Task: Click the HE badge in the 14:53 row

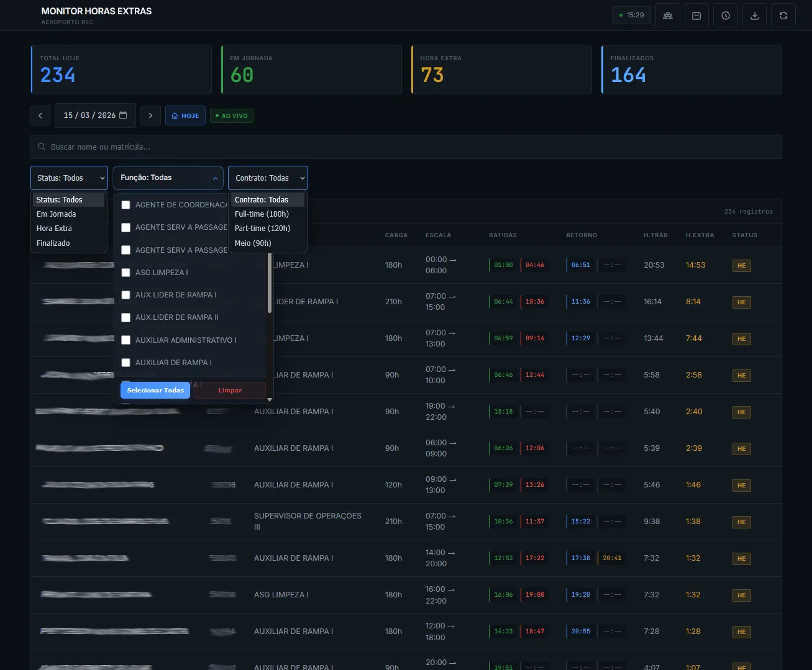Action: (x=741, y=266)
